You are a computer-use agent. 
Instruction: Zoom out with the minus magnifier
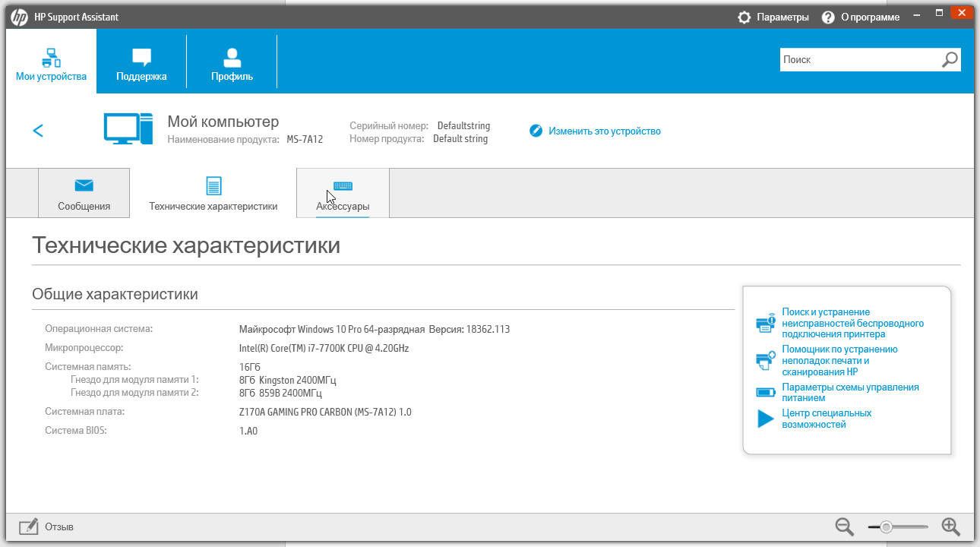pos(845,526)
